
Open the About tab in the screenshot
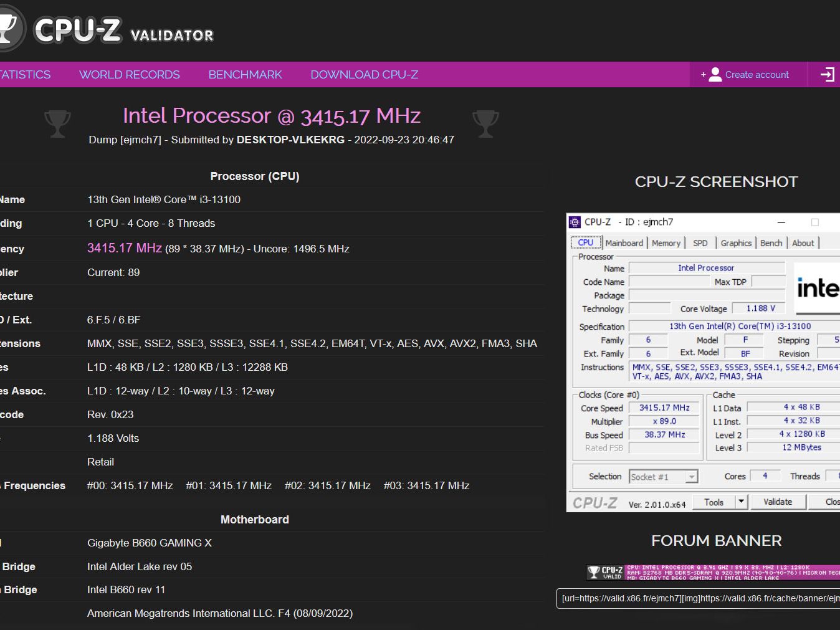[803, 243]
